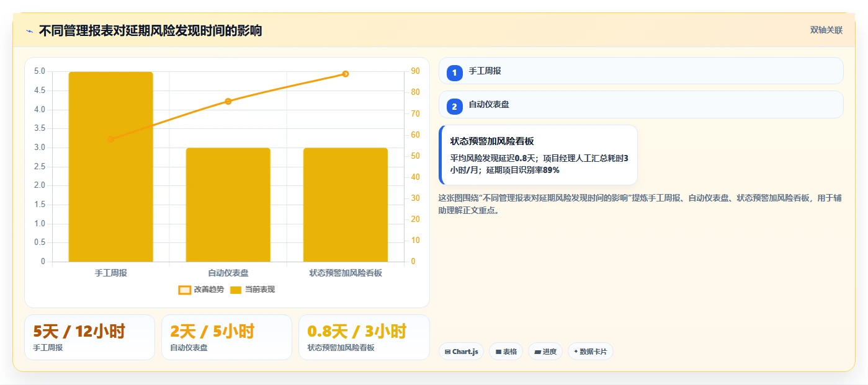Click the 50 right axis value
The width and height of the screenshot is (868, 385).
(x=415, y=156)
